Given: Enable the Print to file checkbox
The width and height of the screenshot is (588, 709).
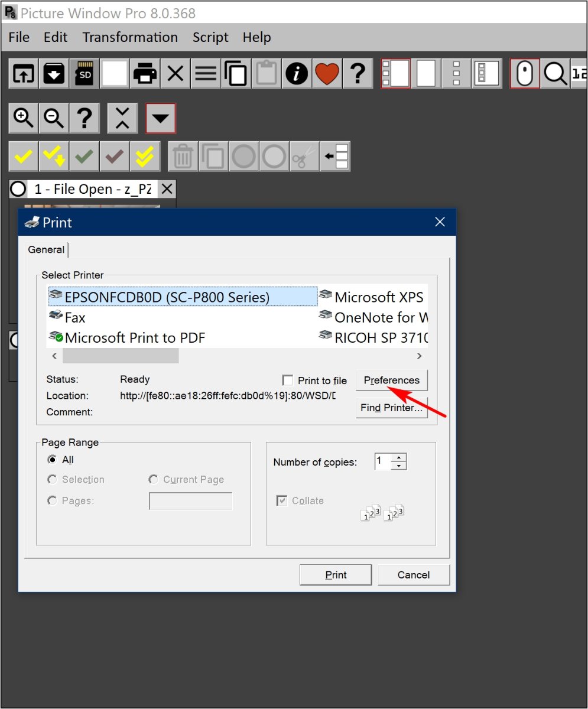Looking at the screenshot, I should [x=288, y=380].
